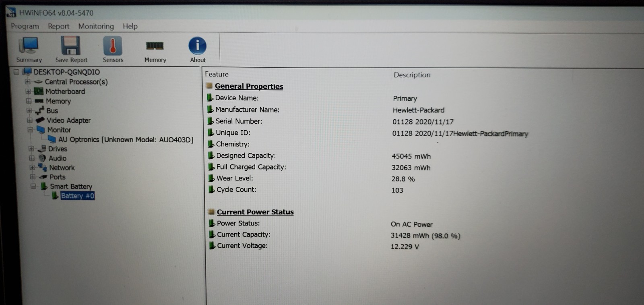Click the Current Power Status section icon
This screenshot has width=644, height=305.
211,212
